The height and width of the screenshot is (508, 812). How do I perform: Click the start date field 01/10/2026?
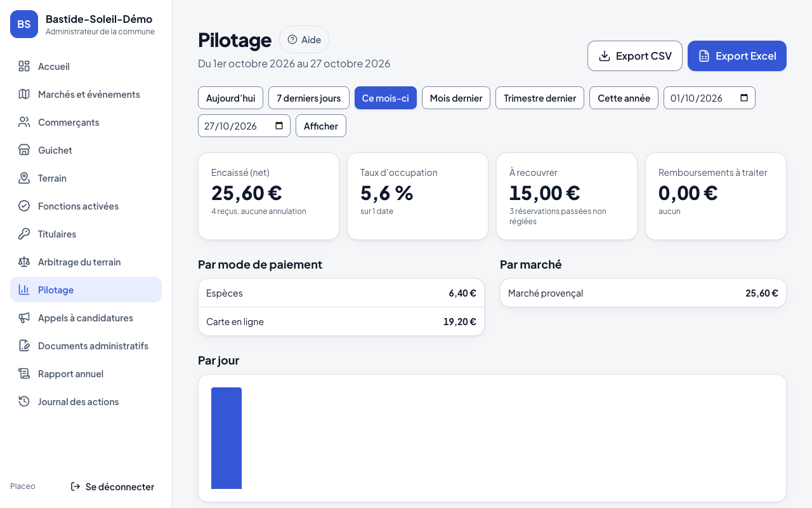click(x=709, y=98)
